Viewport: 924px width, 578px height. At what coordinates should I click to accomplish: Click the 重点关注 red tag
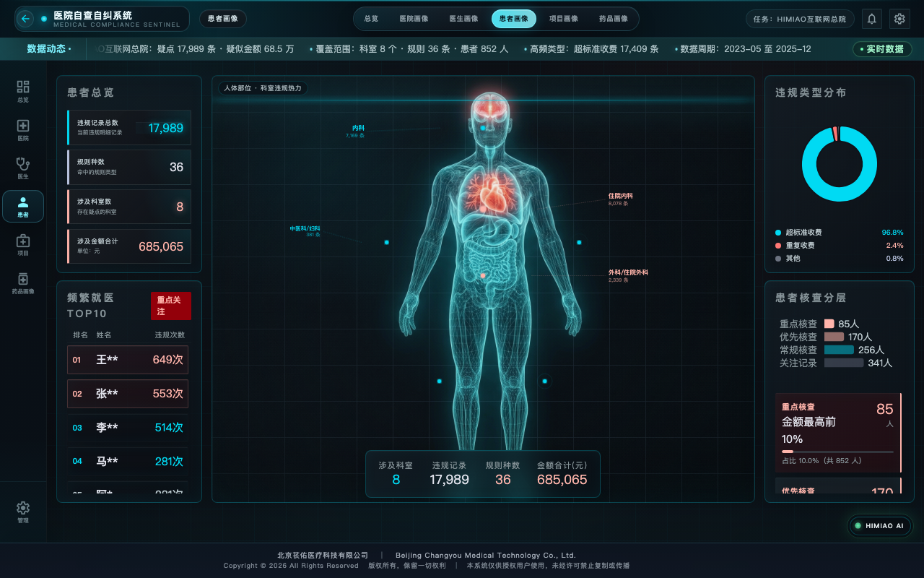171,306
